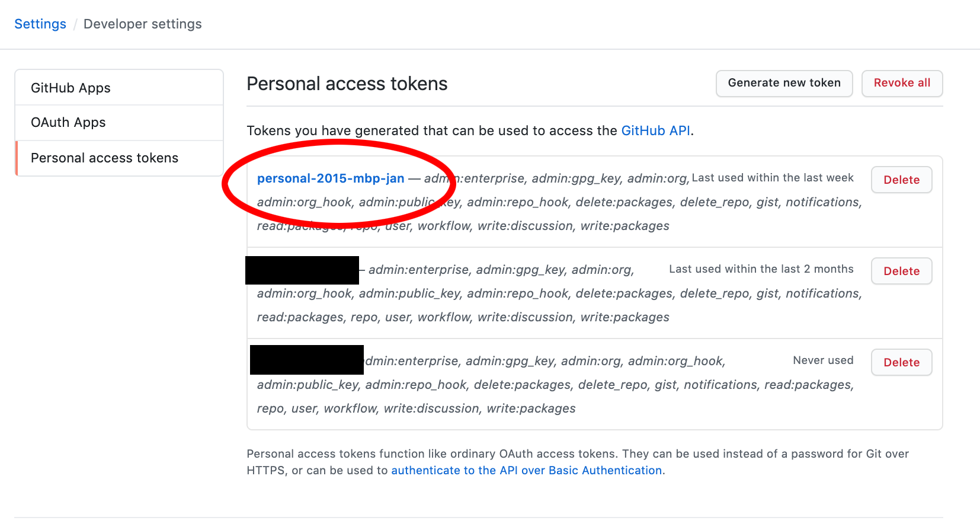Delete the token last used within 2 months
The width and height of the screenshot is (980, 530).
coord(901,271)
